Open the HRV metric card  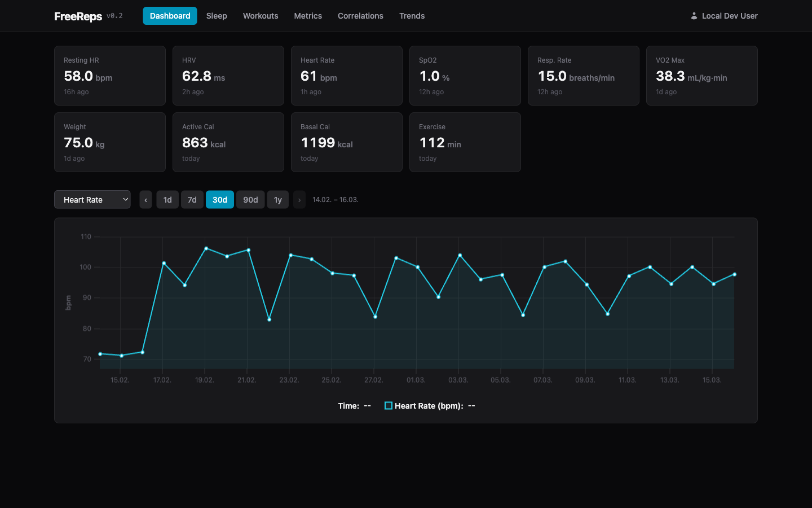[x=228, y=76]
